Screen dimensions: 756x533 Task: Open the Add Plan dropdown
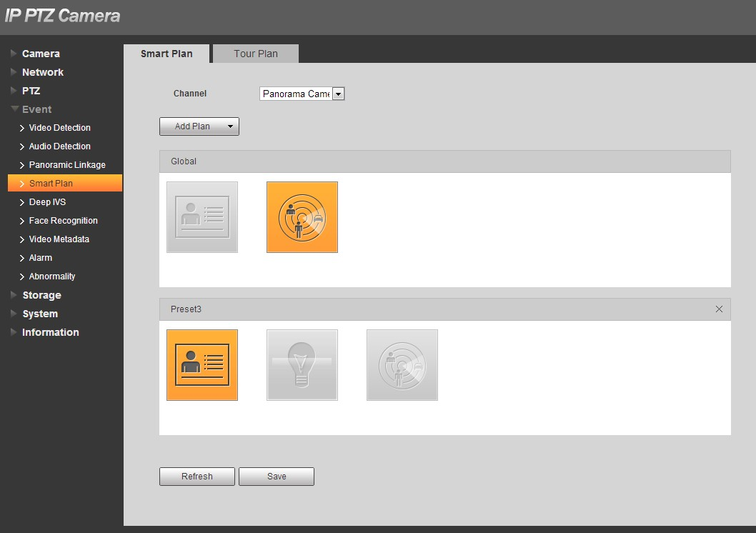(199, 126)
